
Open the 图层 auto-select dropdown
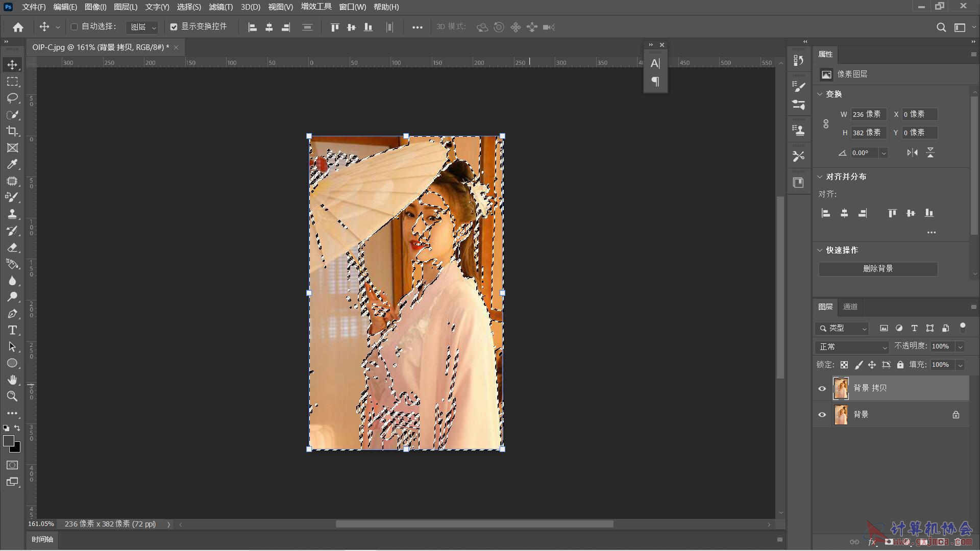coord(142,27)
